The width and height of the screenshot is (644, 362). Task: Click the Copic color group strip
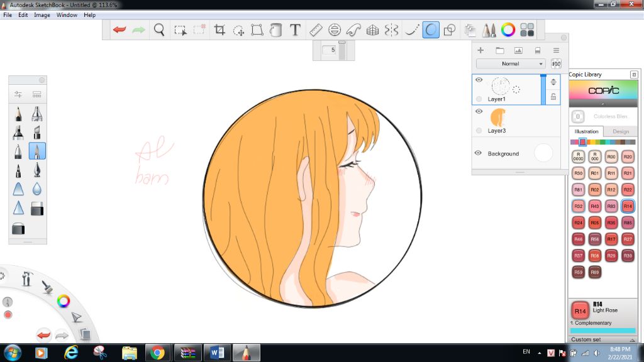[602, 142]
